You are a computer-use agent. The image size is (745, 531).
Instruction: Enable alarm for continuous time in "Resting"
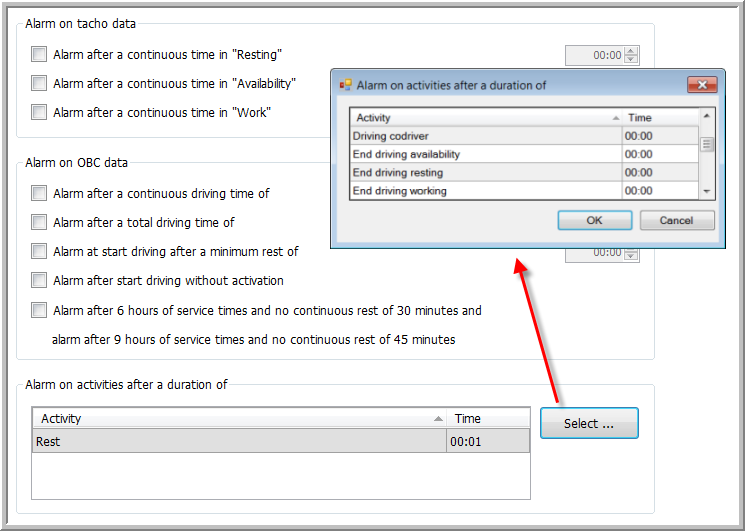tap(39, 55)
